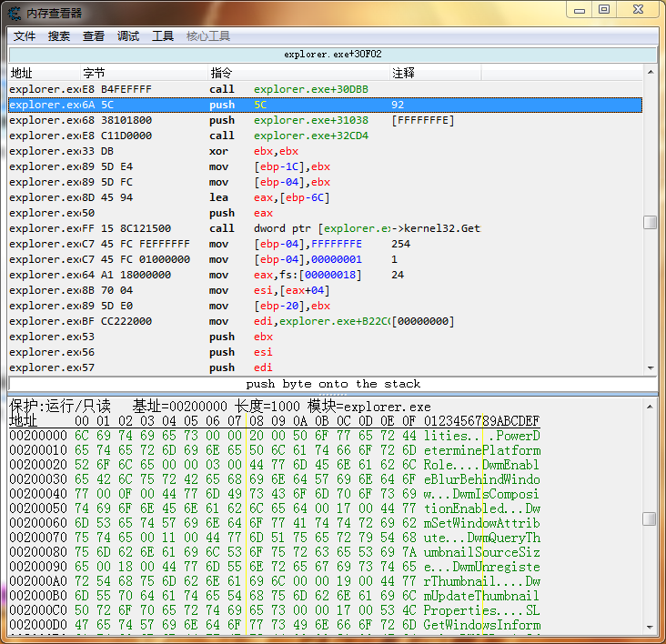Select the call kernel32.Get row

[x=326, y=228]
